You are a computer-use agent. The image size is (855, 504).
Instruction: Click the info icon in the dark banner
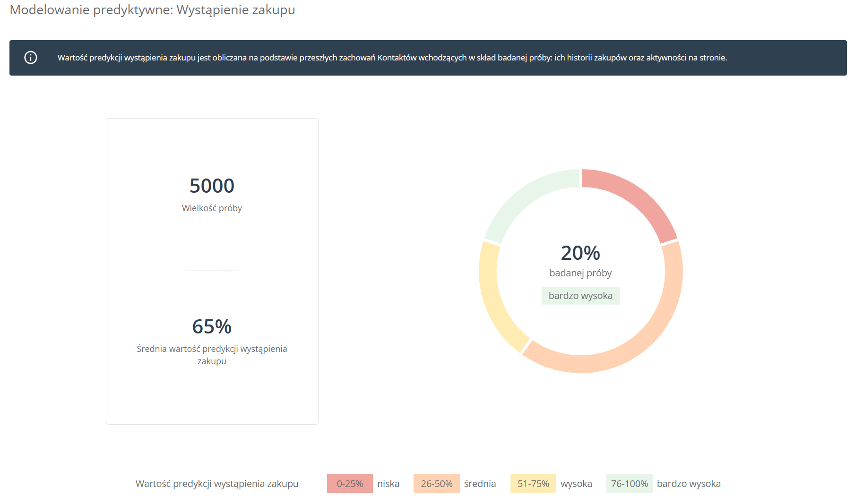pos(31,58)
